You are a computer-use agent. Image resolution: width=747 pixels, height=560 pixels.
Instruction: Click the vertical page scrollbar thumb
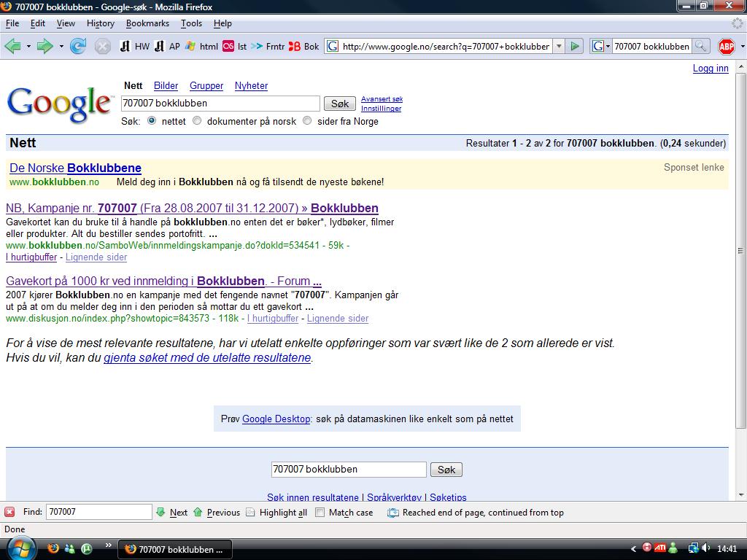741,251
